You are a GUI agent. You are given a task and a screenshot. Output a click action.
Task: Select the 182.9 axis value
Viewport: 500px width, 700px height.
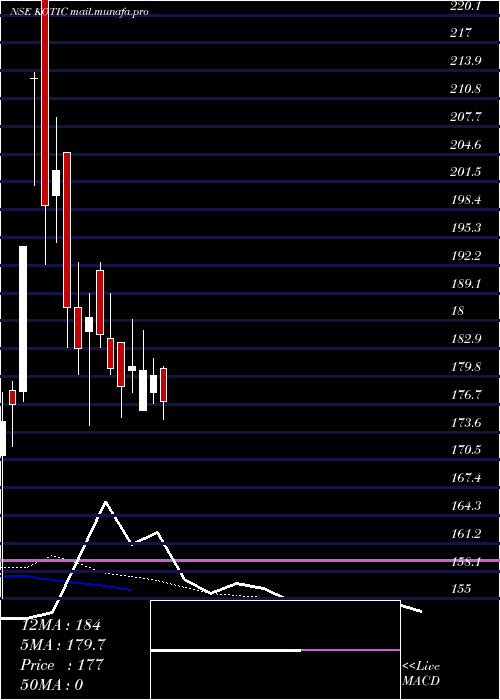tap(465, 339)
